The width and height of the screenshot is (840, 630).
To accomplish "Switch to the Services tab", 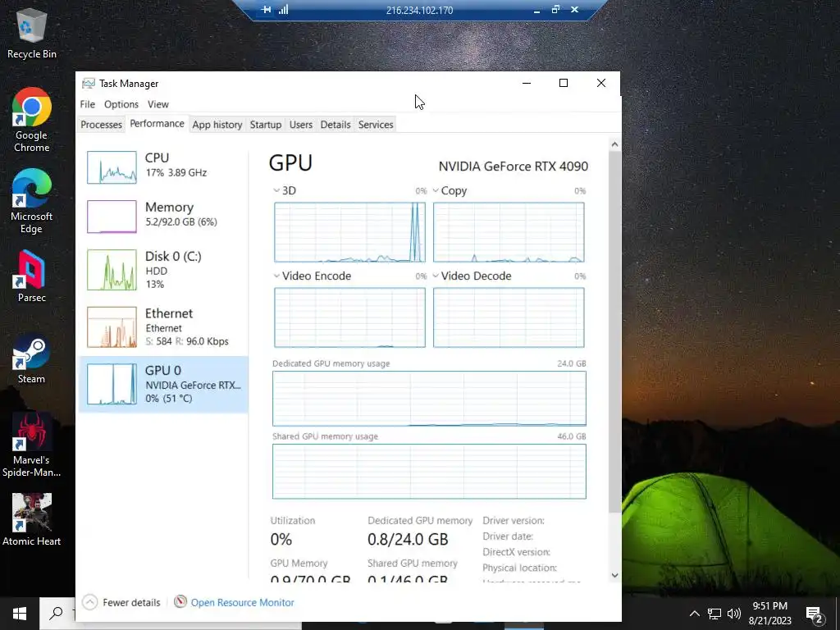I will point(376,125).
